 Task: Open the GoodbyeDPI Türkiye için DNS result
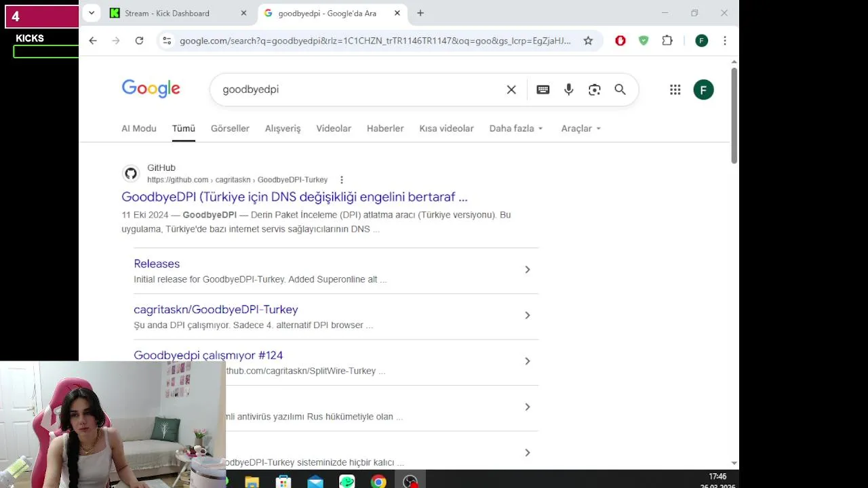coord(294,197)
